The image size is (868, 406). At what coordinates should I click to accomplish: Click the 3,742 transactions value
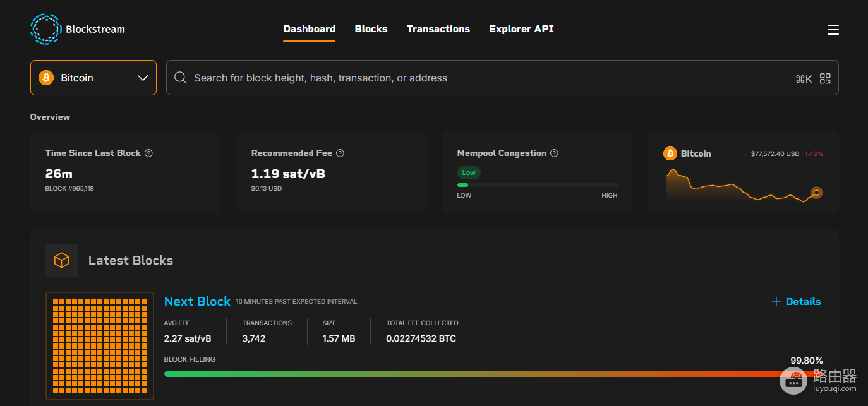click(x=254, y=338)
